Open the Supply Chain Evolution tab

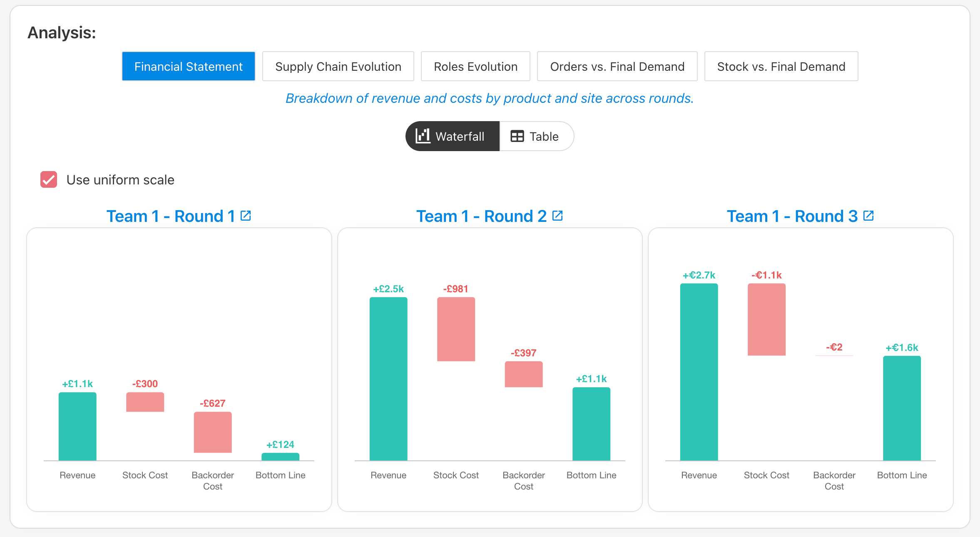(x=338, y=66)
